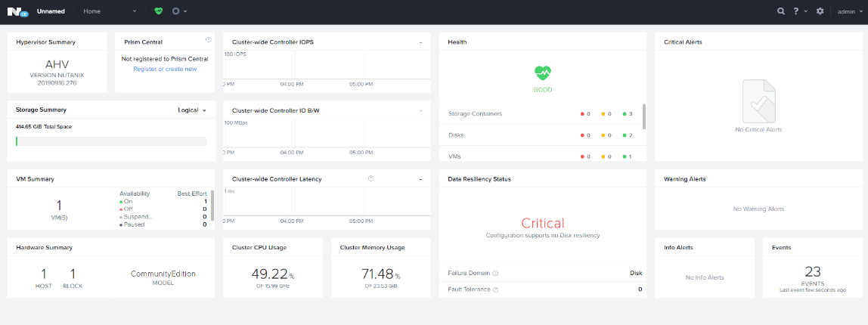Click the VM Summary scrollbar

pos(212,205)
